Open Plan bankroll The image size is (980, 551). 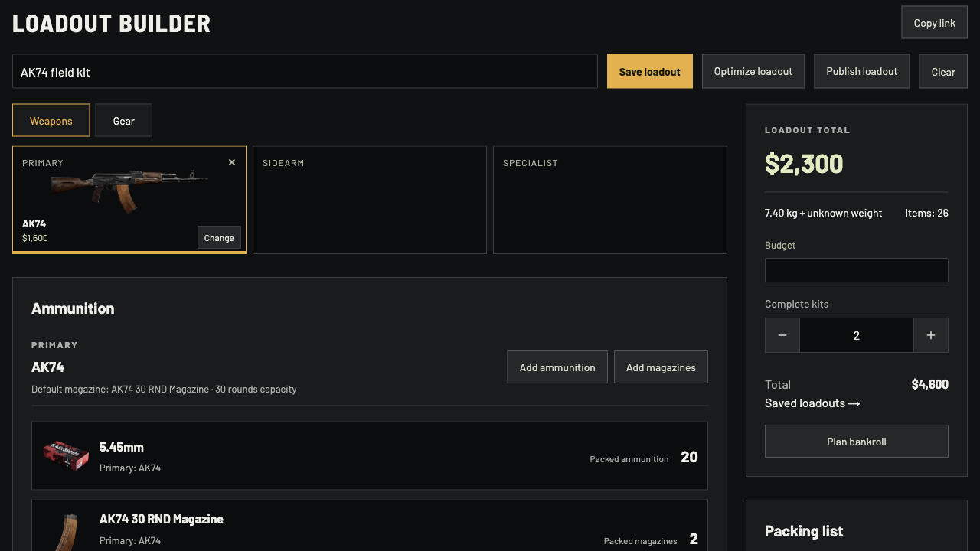857,442
